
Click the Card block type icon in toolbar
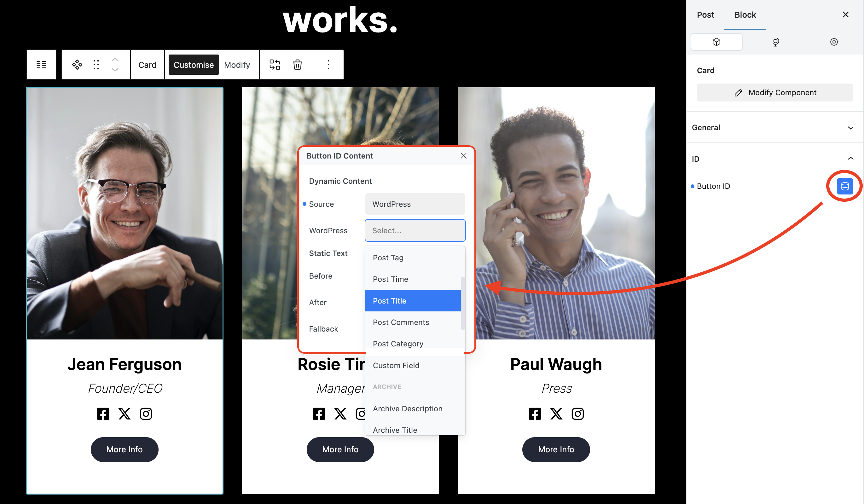77,64
